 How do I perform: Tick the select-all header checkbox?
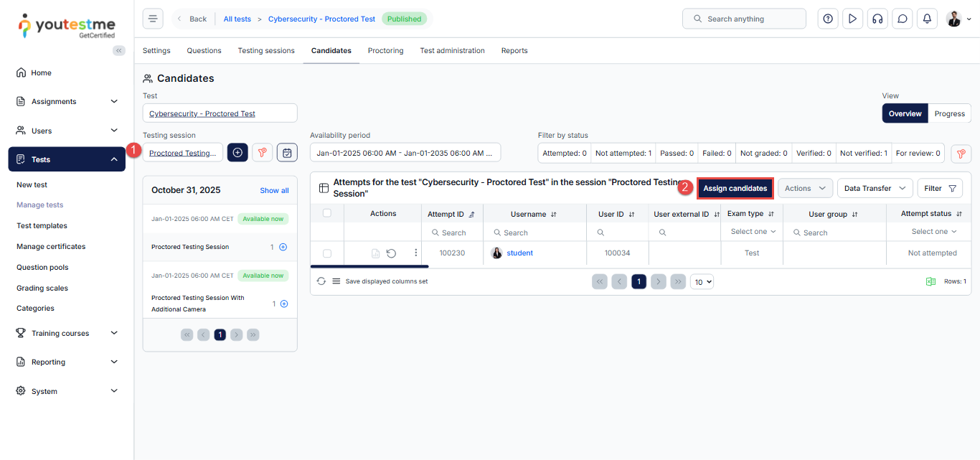tap(327, 213)
